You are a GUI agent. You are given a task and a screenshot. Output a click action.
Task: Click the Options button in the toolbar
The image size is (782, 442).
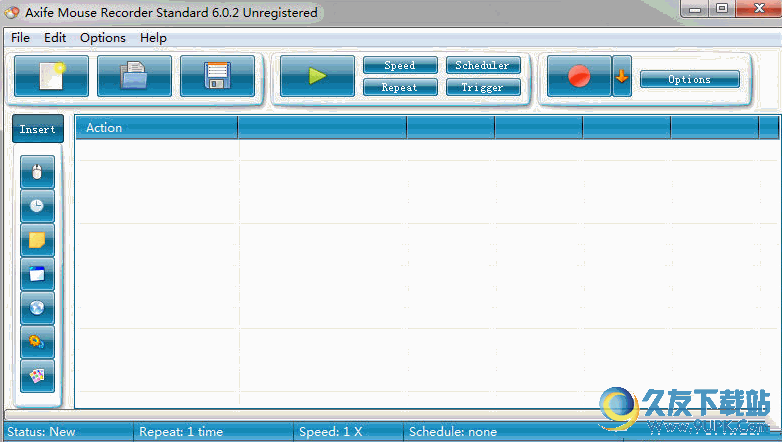[x=690, y=79]
